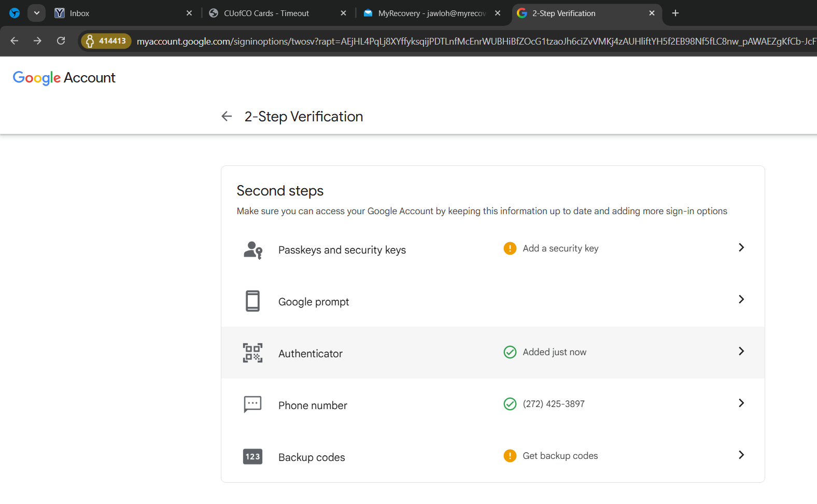Screen dimensions: 817x504
Task: Click the Authenticator QR code icon
Action: click(x=252, y=353)
